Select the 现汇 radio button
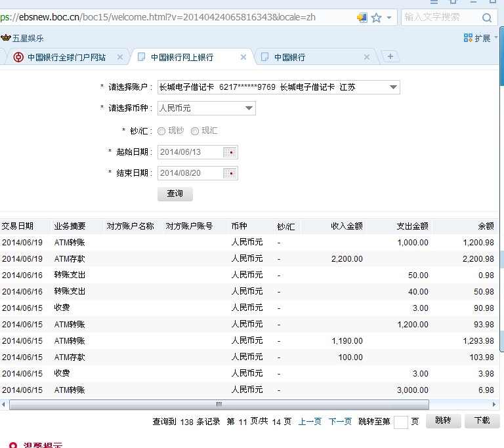 (x=194, y=131)
